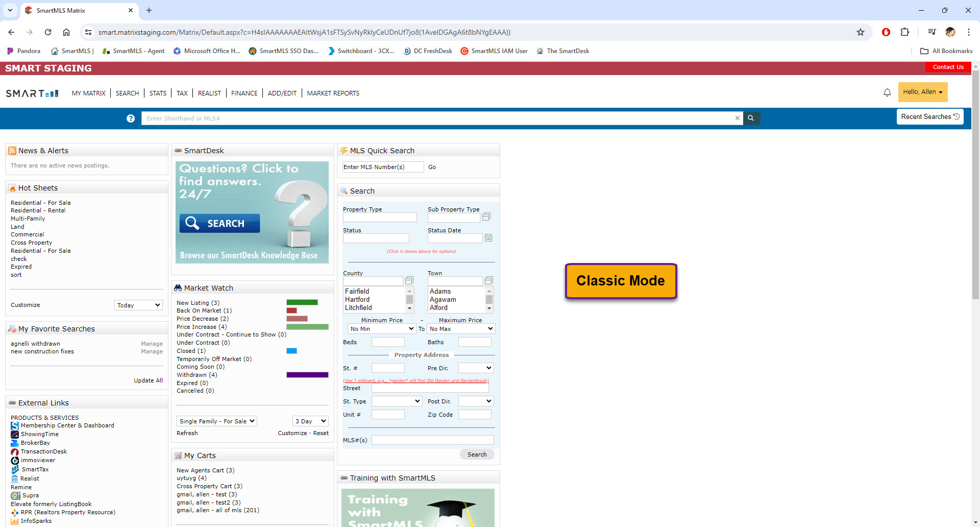Open the County list picker icon
The width and height of the screenshot is (980, 527).
[409, 281]
